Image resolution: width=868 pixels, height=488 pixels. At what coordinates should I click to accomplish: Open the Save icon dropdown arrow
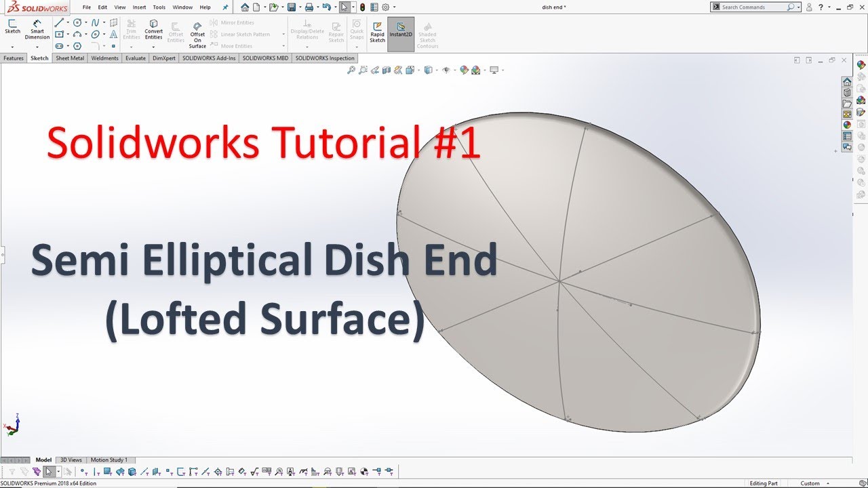click(x=299, y=7)
